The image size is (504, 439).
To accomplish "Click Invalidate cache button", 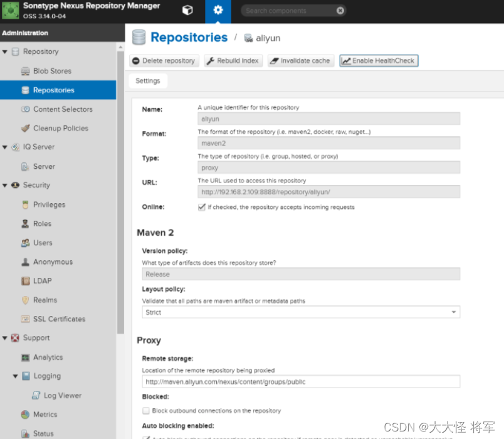I will click(x=301, y=61).
